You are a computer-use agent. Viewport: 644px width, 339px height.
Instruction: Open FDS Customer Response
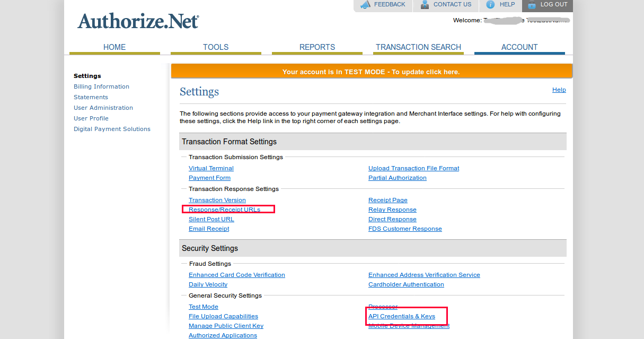pyautogui.click(x=405, y=229)
